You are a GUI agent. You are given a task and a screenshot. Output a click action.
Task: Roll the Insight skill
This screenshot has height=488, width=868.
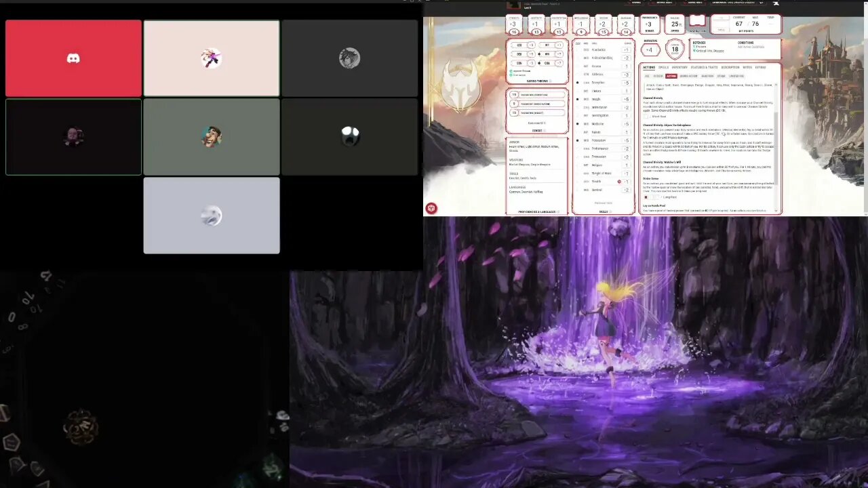coord(604,99)
